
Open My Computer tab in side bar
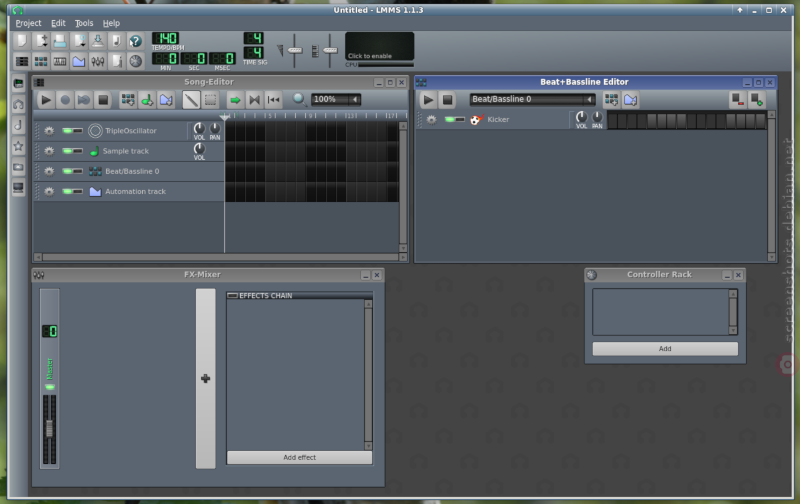click(18, 188)
